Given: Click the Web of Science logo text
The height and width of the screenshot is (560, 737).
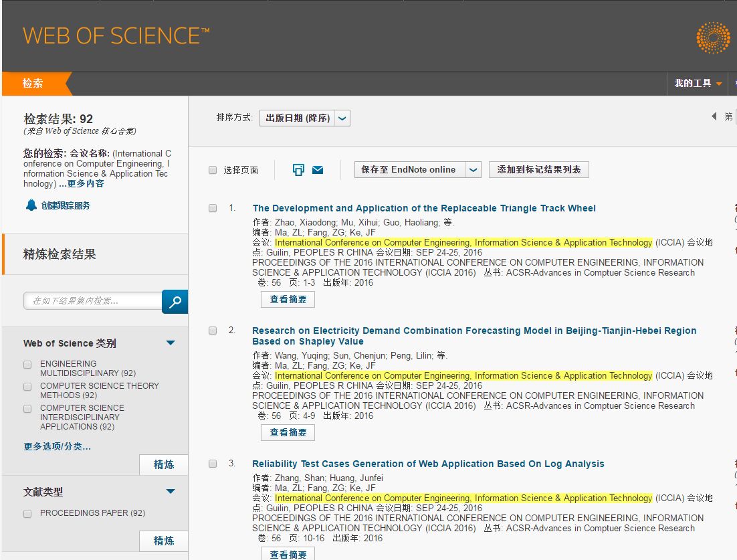Looking at the screenshot, I should (116, 36).
